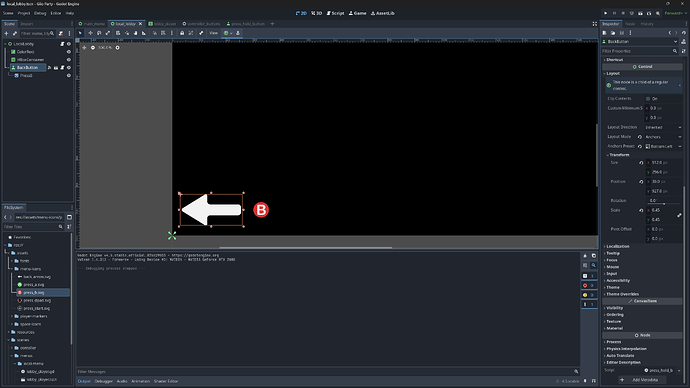This screenshot has width=690, height=388.
Task: Toggle split mode icon in FileSystem dock
Action: pyautogui.click(x=69, y=217)
